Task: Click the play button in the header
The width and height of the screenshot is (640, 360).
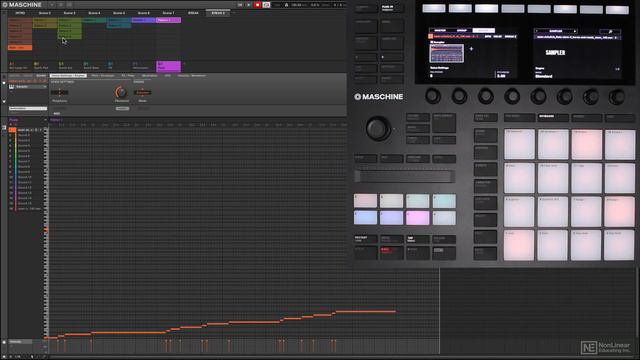Action: click(249, 5)
